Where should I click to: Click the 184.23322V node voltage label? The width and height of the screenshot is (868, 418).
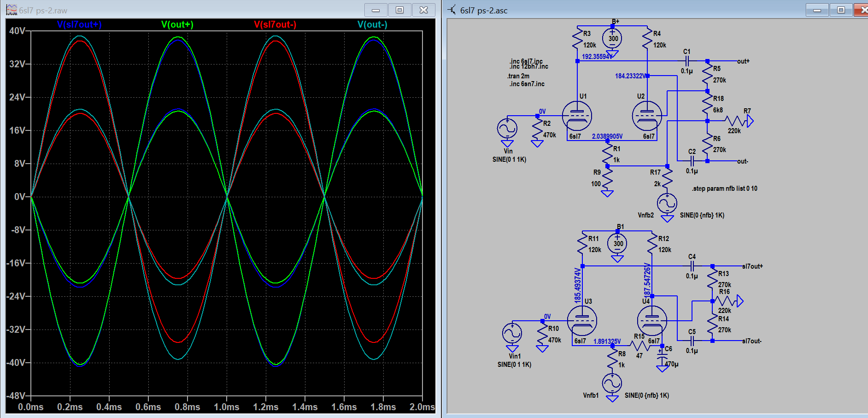(631, 76)
